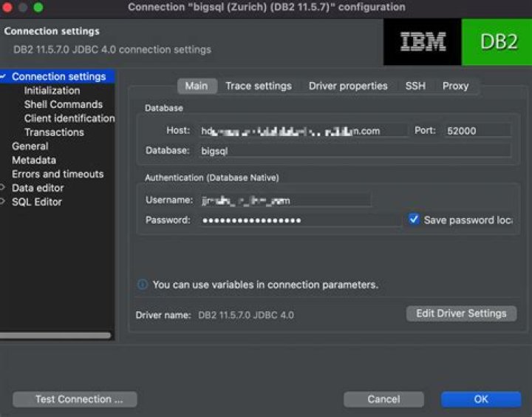
Task: Click into the Username input field
Action: pyautogui.click(x=285, y=200)
